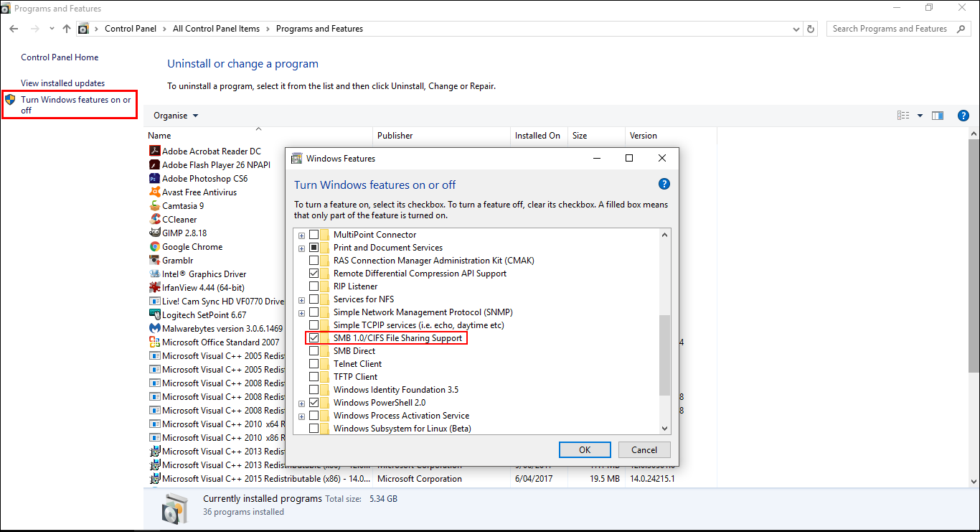
Task: Open the view options dropdown arrow
Action: [x=920, y=116]
